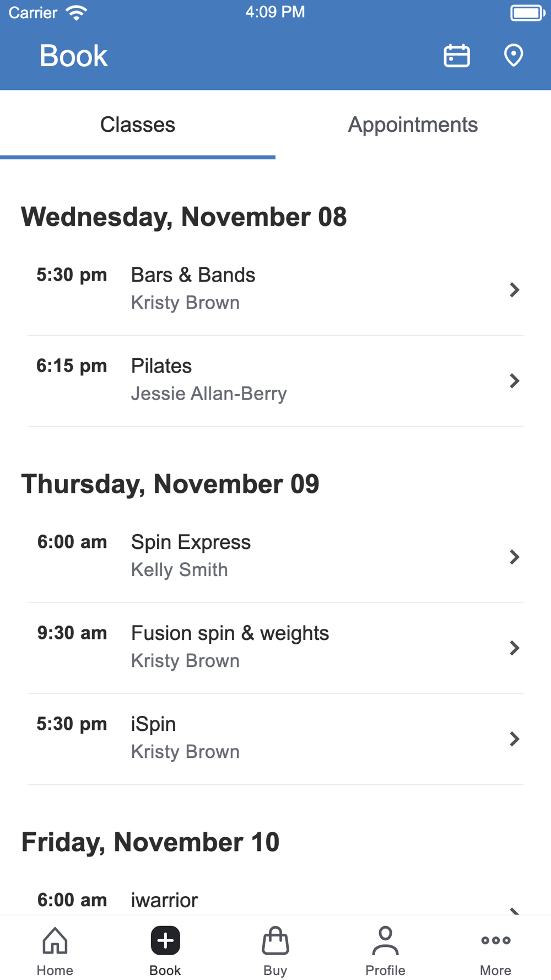Screen dimensions: 551x980
Task: Tap the battery status indicator
Action: pyautogui.click(x=527, y=13)
